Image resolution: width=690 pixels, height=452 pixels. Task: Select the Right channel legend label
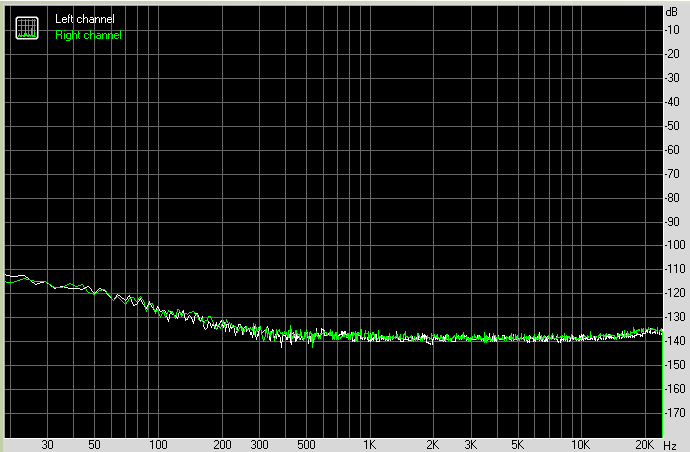[88, 35]
